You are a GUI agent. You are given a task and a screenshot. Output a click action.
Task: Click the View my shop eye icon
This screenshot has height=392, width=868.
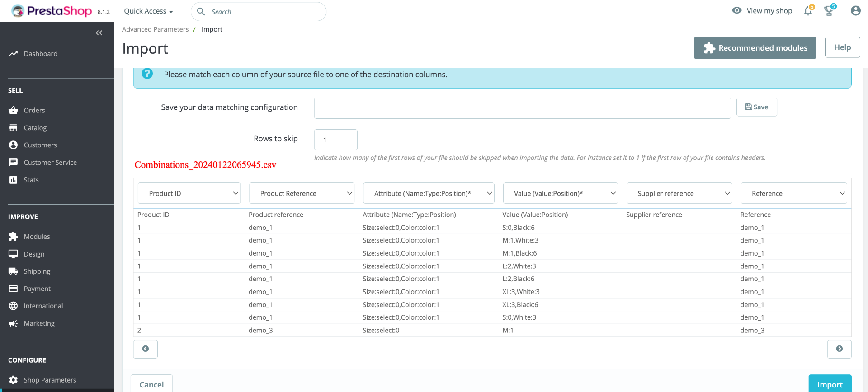737,10
